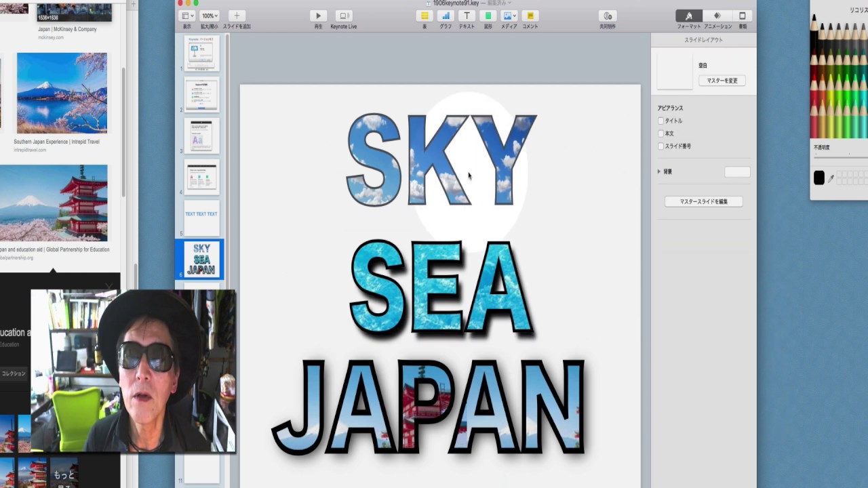Screen dimensions: 868x488
Task: Start slideshow with the 再生 play button
Action: (318, 16)
